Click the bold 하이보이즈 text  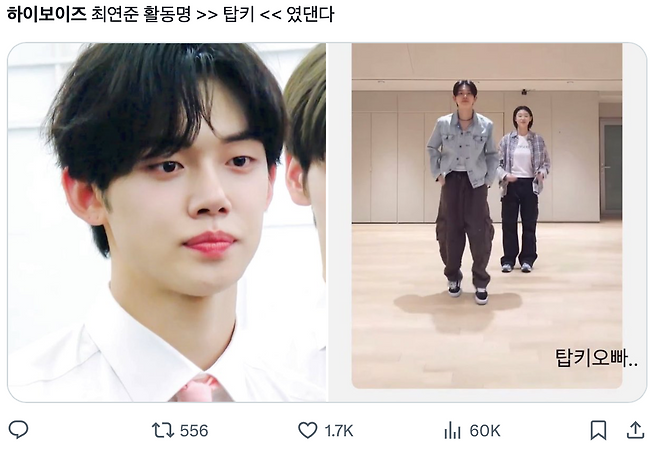(47, 14)
